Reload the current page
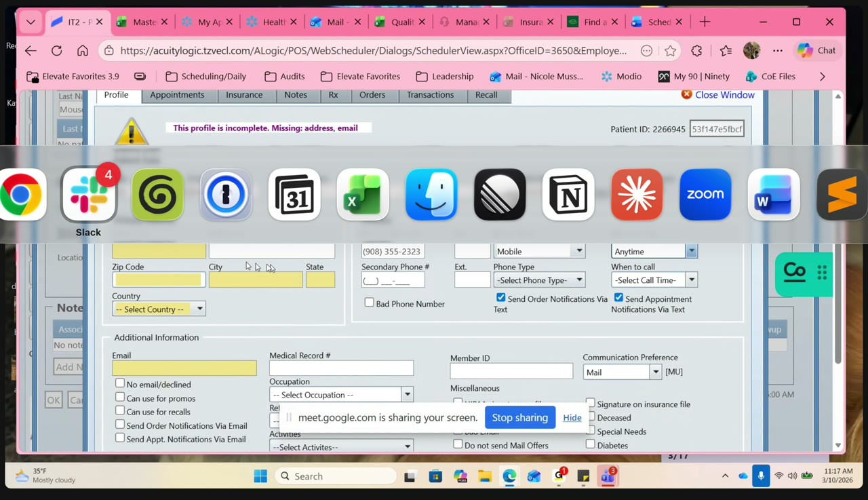This screenshot has width=868, height=500. point(57,50)
